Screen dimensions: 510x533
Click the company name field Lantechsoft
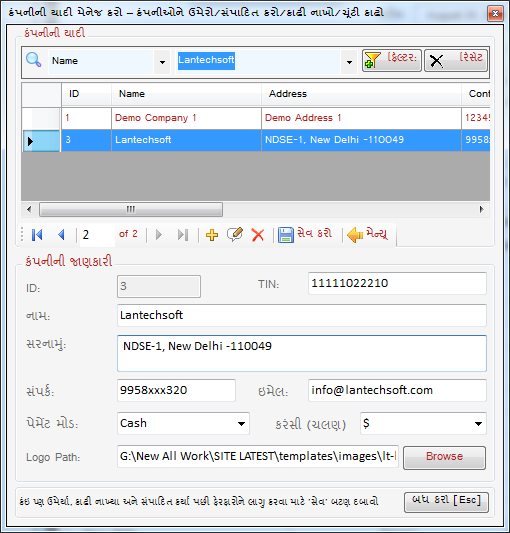(302, 315)
